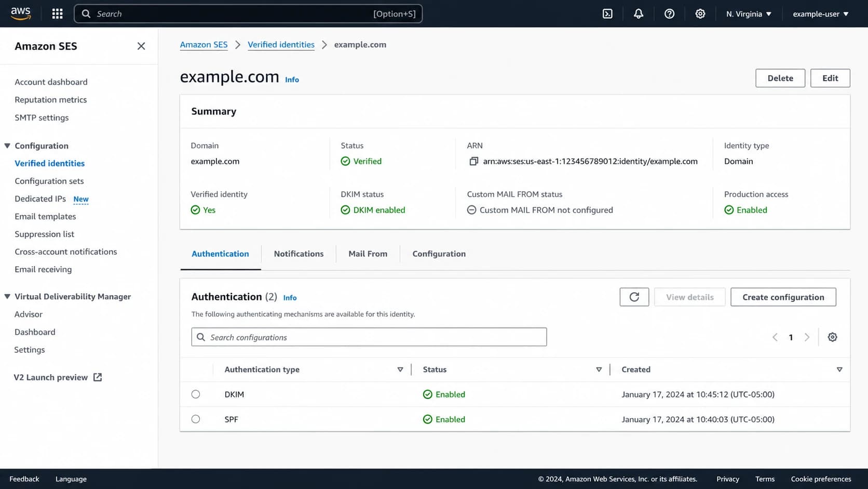Screen dimensions: 868x489
Task: Sort by Status column arrow
Action: [599, 369]
